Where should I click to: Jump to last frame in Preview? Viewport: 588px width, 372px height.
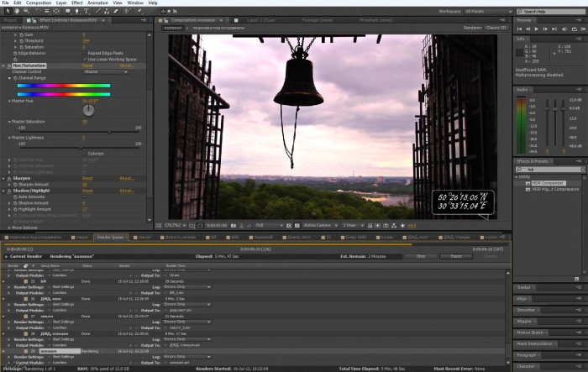(x=554, y=29)
